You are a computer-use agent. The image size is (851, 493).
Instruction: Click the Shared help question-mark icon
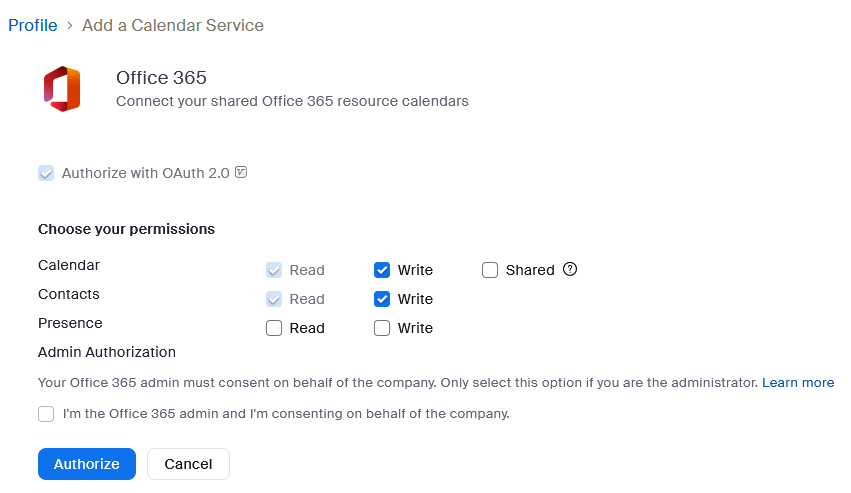point(570,269)
